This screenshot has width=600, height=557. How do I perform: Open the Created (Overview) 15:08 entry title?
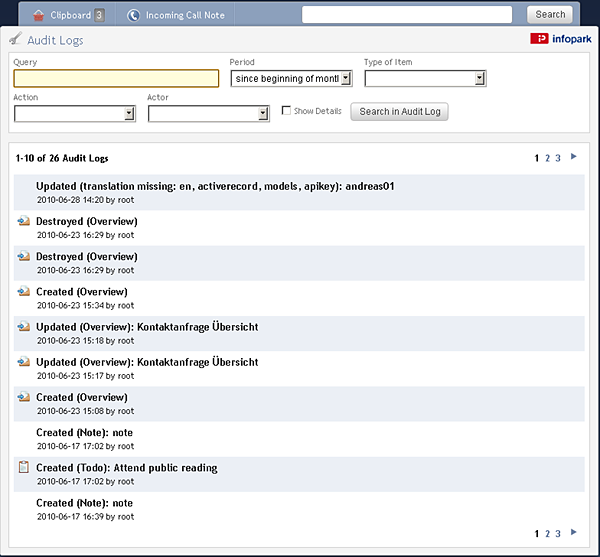82,397
